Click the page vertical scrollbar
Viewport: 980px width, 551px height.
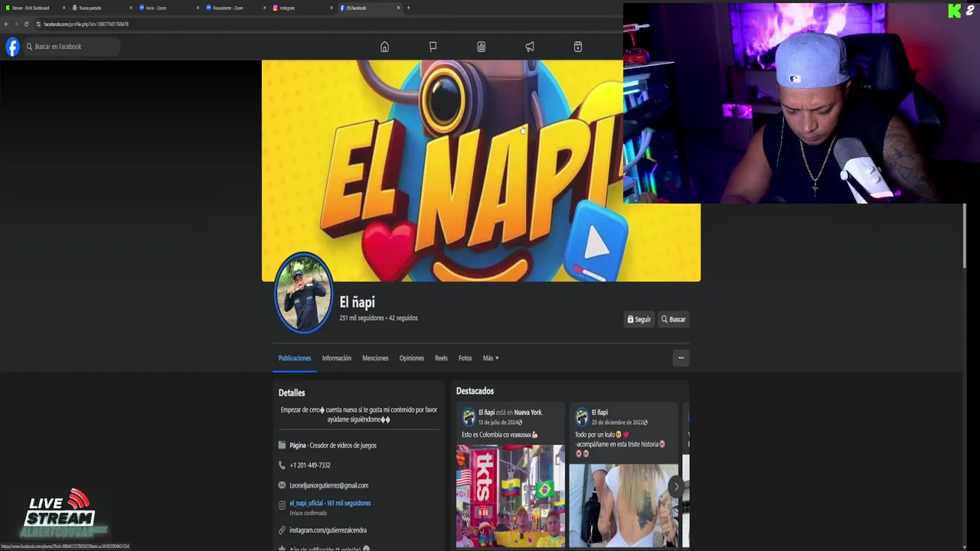tap(965, 236)
